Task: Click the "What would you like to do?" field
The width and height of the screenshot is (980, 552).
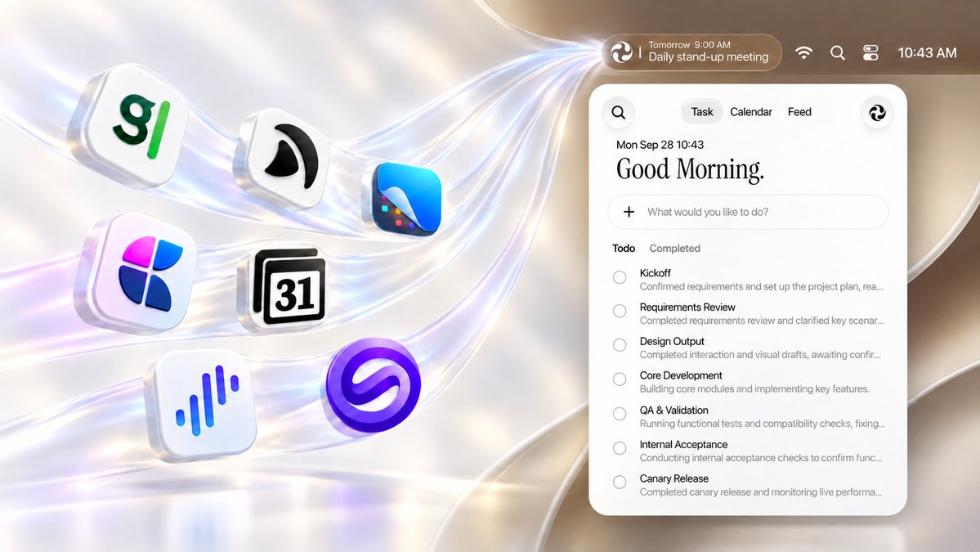Action: 748,212
